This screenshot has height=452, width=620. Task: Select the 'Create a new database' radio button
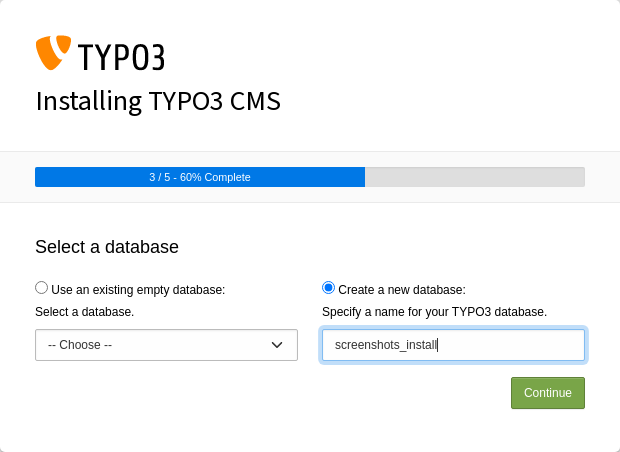(x=329, y=288)
